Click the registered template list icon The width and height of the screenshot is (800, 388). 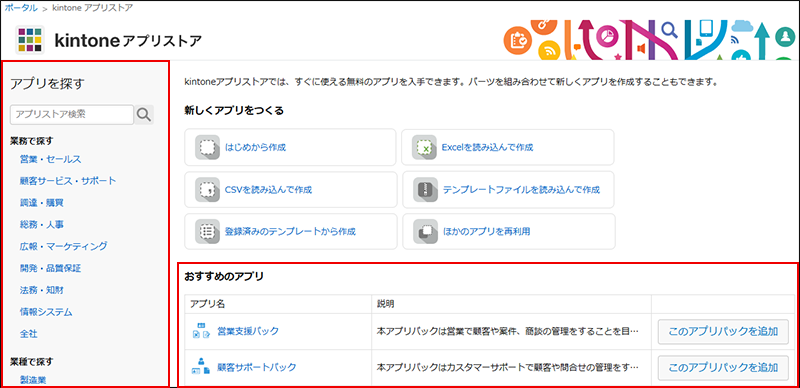click(207, 231)
